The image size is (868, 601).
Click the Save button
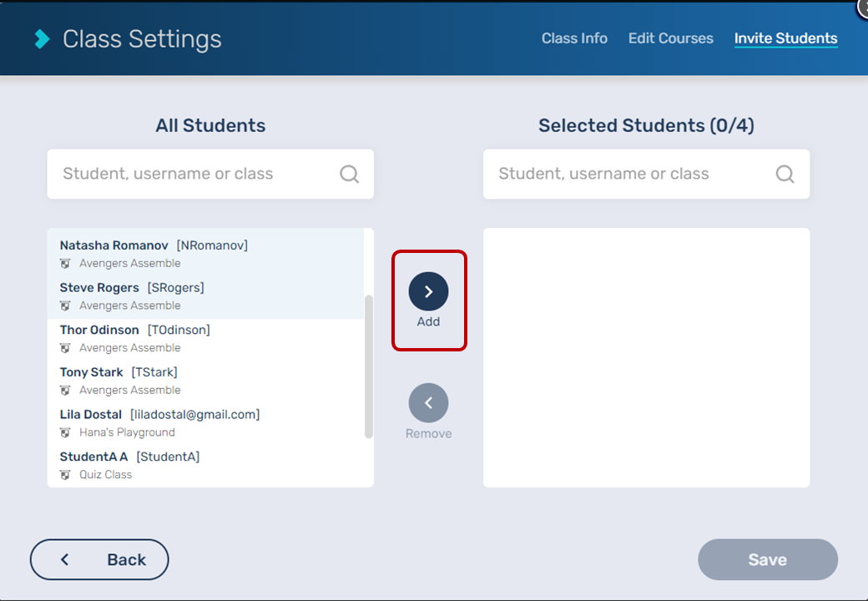(768, 559)
